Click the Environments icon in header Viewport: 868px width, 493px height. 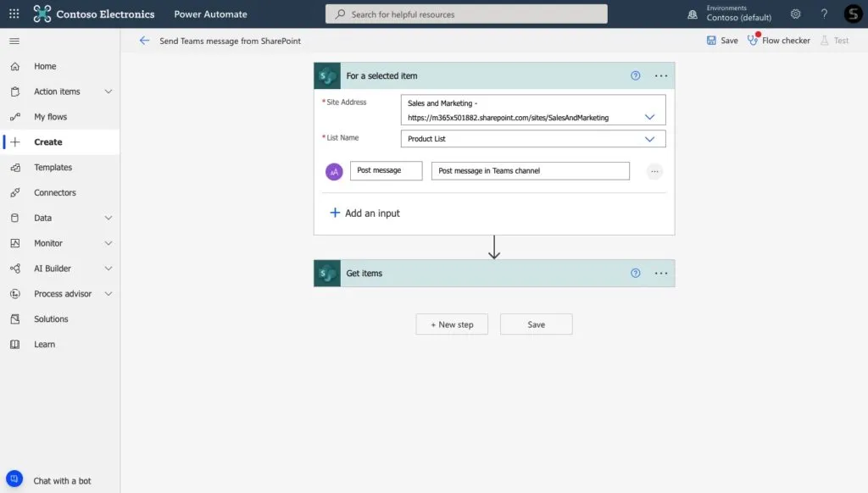click(693, 14)
